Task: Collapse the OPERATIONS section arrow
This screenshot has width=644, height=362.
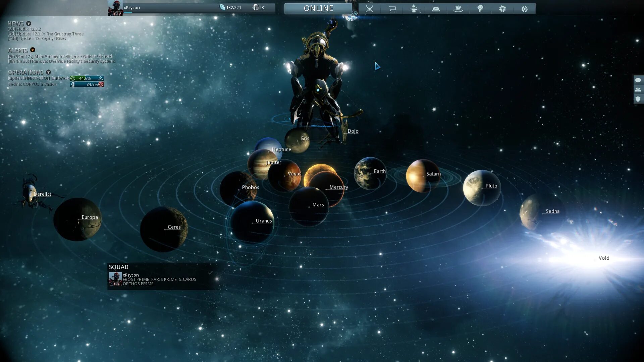Action: [x=48, y=72]
